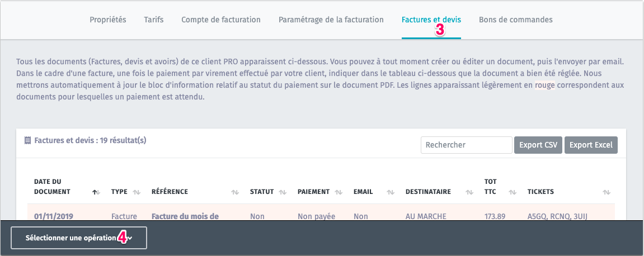Click the Tot TTC sort arrows

tap(512, 192)
